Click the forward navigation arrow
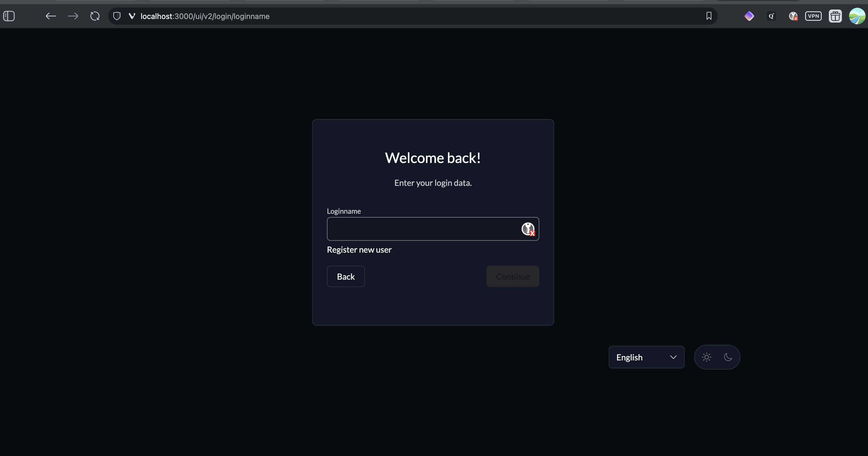Image resolution: width=868 pixels, height=456 pixels. pyautogui.click(x=73, y=16)
